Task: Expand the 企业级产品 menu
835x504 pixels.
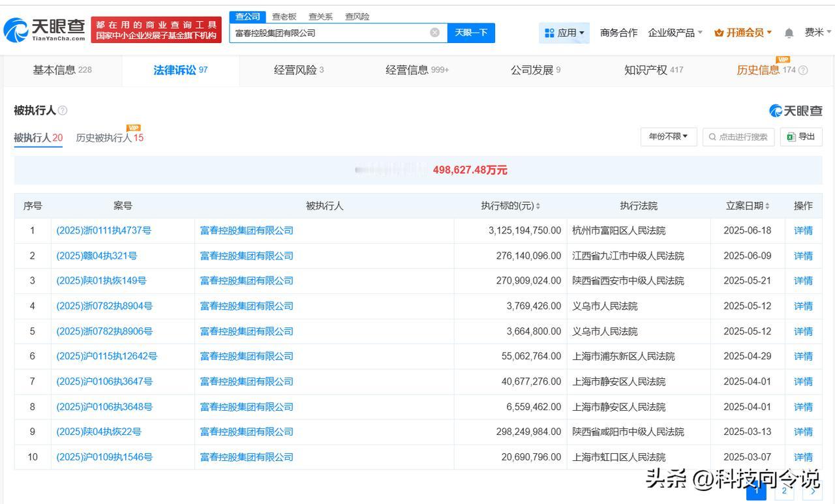Action: point(675,33)
